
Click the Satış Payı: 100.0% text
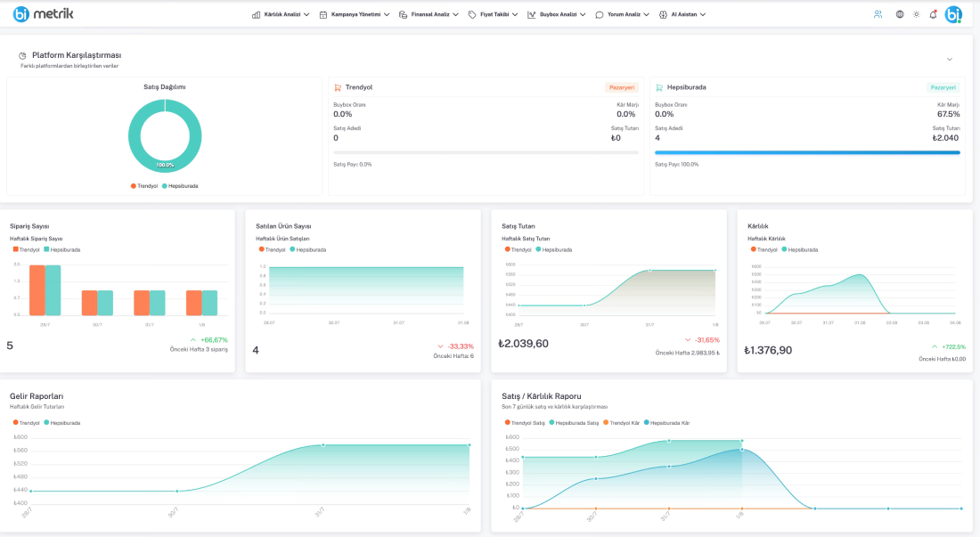click(677, 164)
